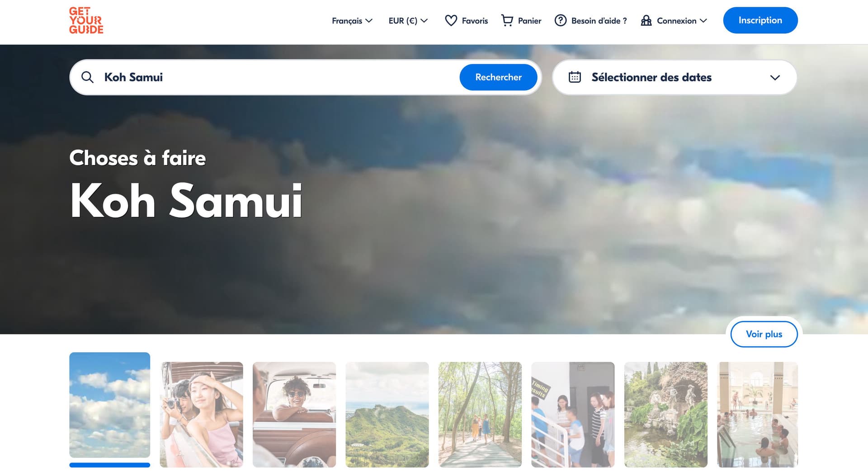Open the Connexion dropdown arrow
The image size is (868, 476).
[703, 21]
